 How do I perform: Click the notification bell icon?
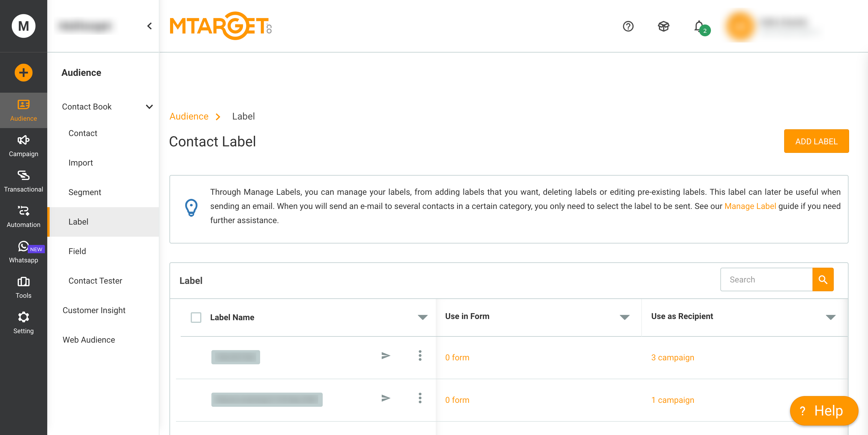(x=699, y=26)
